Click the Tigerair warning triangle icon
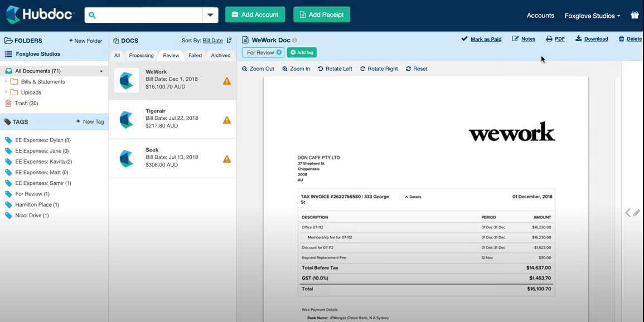The image size is (644, 322). pos(227,120)
